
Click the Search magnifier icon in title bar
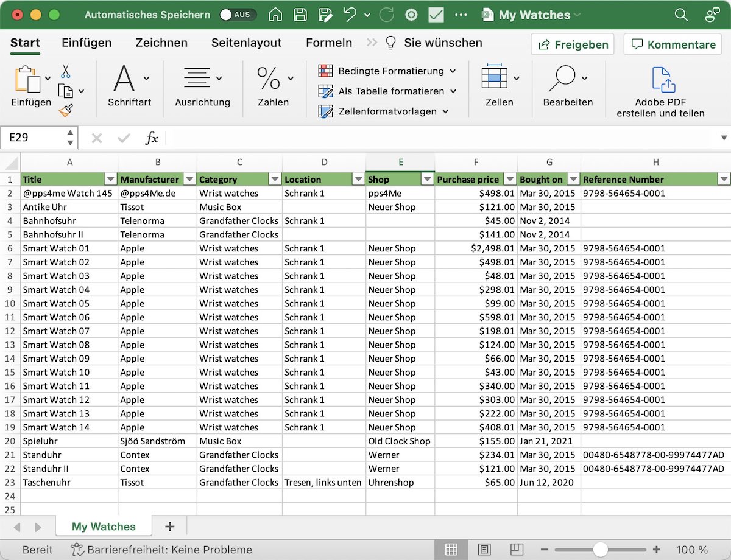[x=682, y=15]
